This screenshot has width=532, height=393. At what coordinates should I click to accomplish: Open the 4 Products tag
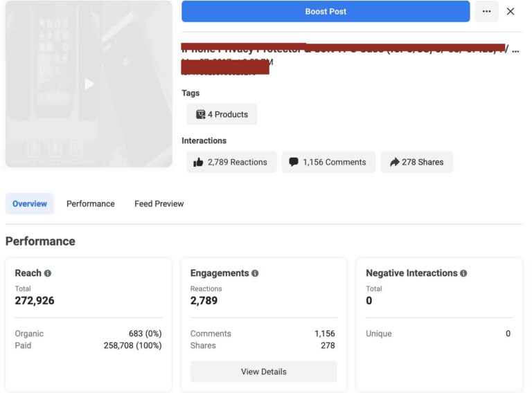[x=222, y=115]
